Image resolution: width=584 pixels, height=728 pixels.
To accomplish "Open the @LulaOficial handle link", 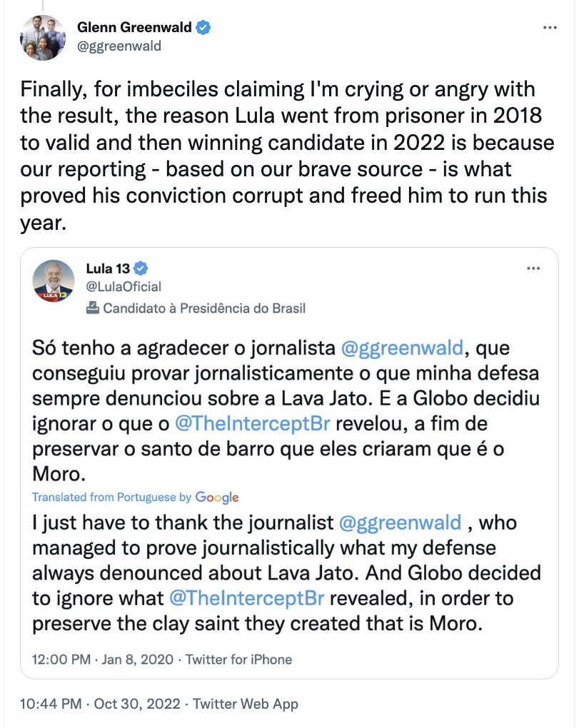I will 124,286.
